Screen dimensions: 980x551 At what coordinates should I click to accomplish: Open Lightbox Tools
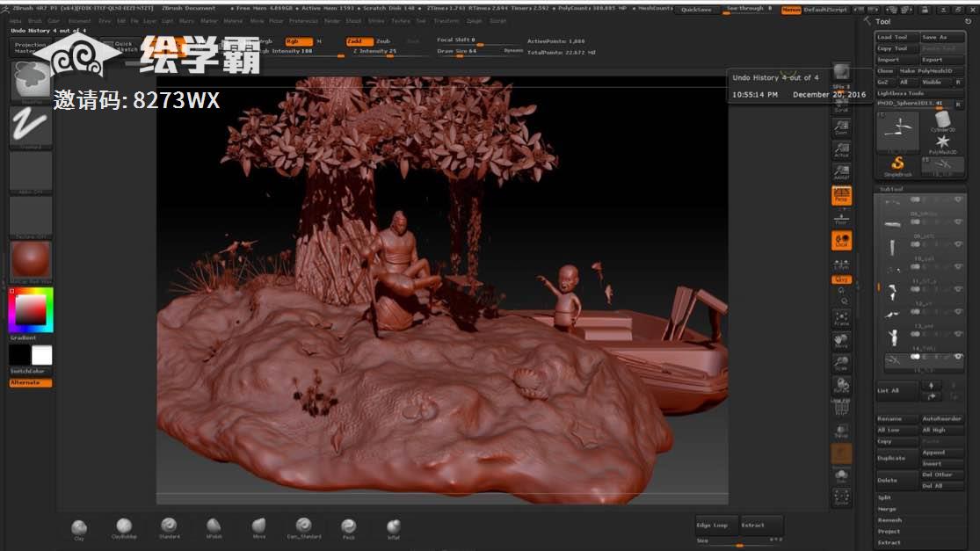tap(900, 93)
